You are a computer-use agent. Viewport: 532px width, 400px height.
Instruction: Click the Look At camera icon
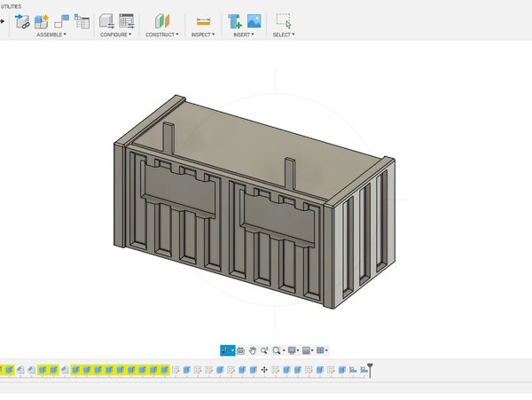(x=240, y=350)
